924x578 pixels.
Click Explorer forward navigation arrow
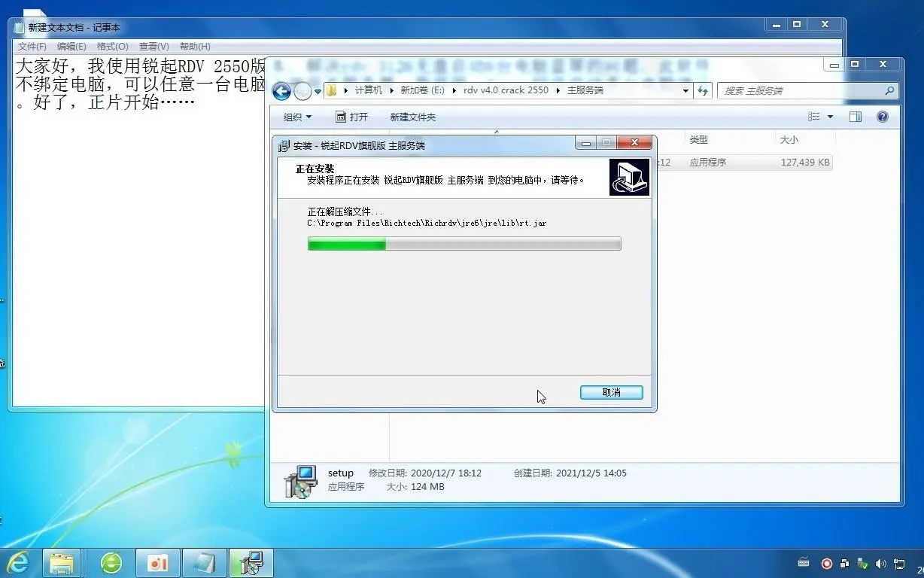(302, 91)
